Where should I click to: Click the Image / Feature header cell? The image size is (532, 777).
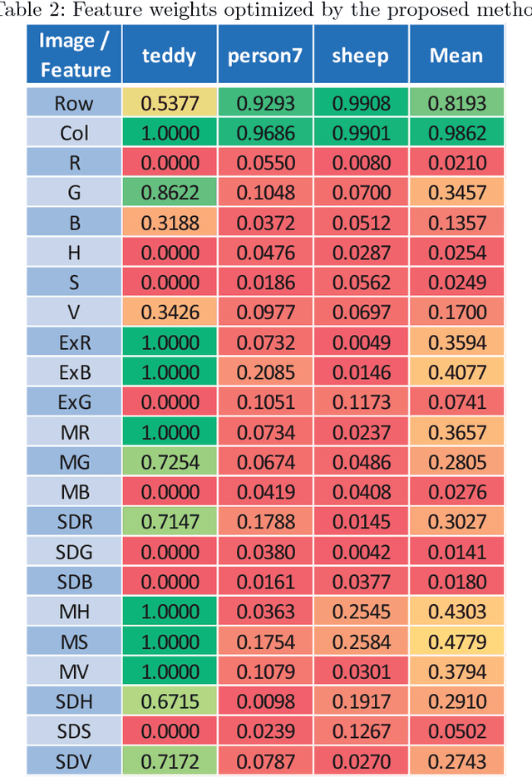tap(75, 55)
